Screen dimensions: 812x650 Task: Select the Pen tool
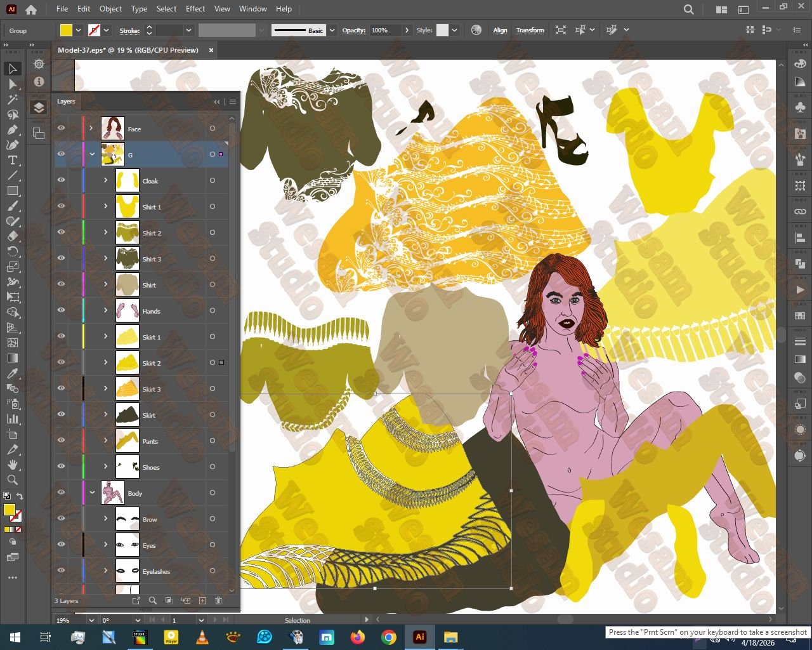tap(13, 129)
